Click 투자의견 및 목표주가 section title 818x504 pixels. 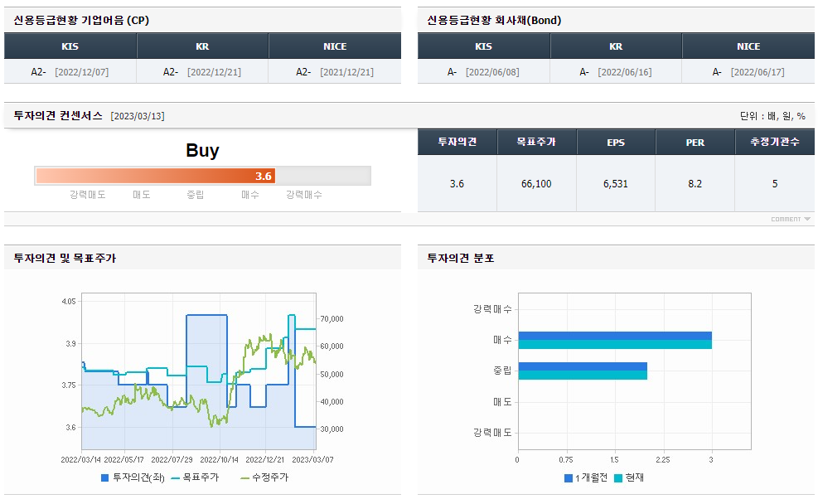[x=65, y=259]
